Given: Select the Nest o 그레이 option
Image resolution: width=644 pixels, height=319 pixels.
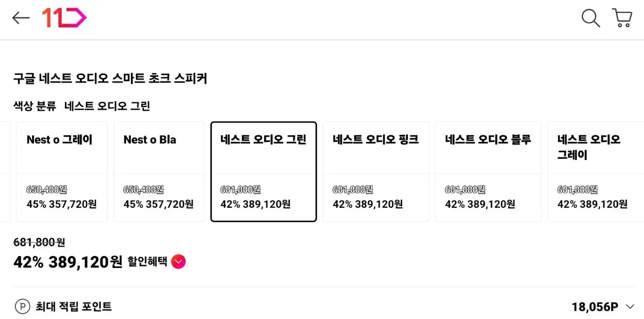Looking at the screenshot, I should pos(62,171).
